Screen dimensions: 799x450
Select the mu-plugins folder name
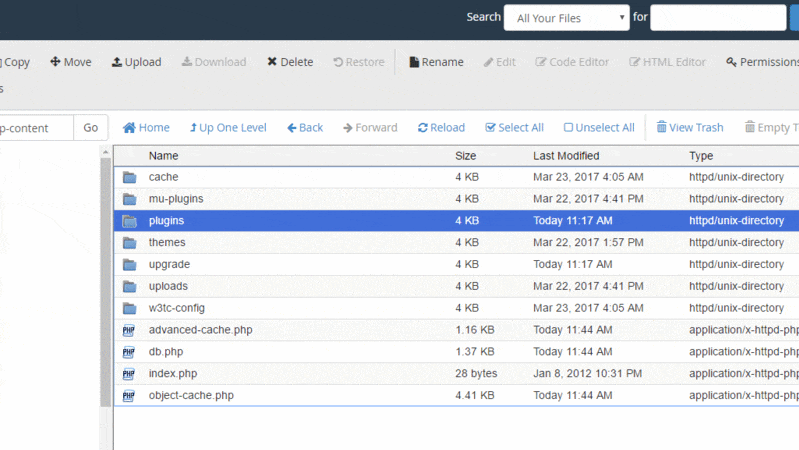click(x=176, y=199)
